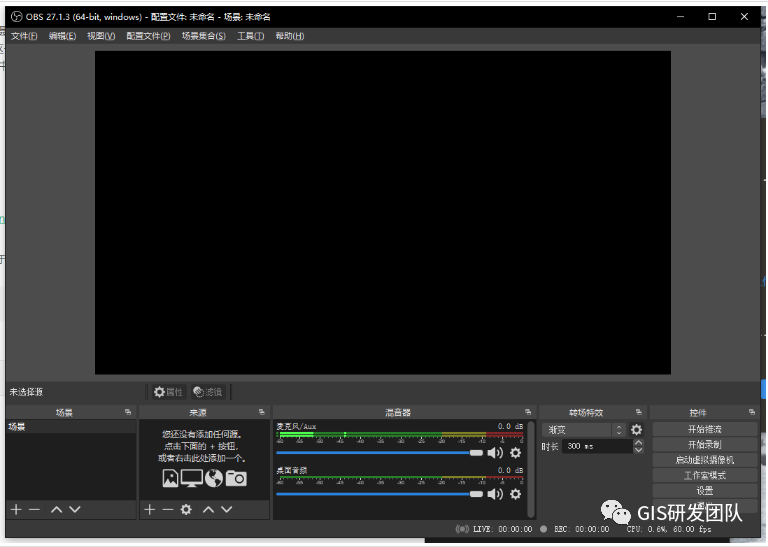Move scene up with the arrow
Screen dimensions: 768x547
(x=57, y=510)
